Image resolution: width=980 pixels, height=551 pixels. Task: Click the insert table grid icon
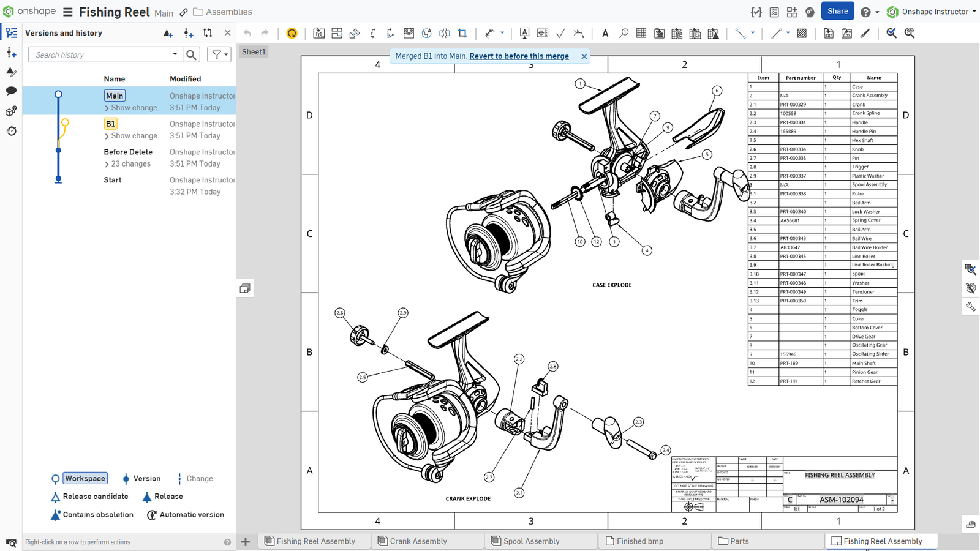(x=641, y=33)
